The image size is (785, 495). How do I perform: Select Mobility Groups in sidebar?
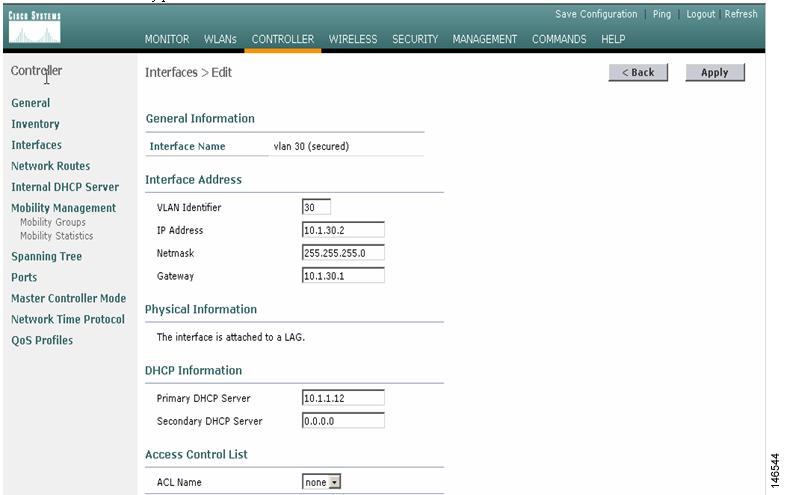pyautogui.click(x=53, y=222)
